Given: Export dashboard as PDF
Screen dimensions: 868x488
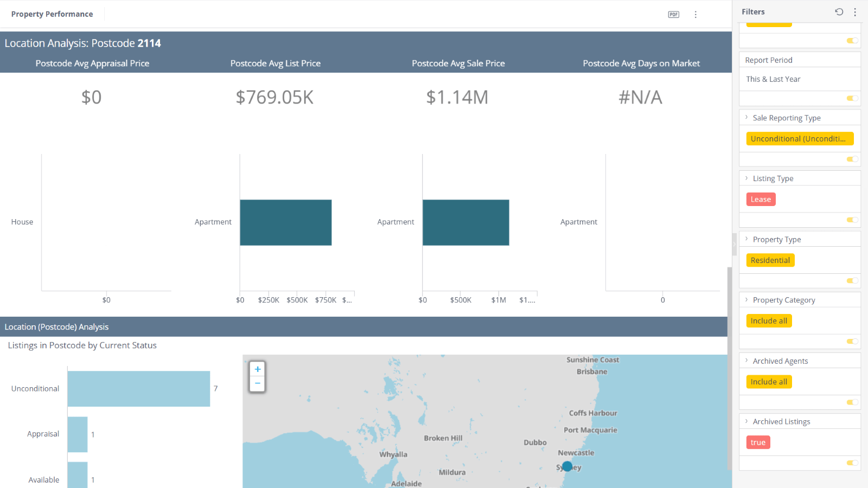Looking at the screenshot, I should (x=673, y=15).
